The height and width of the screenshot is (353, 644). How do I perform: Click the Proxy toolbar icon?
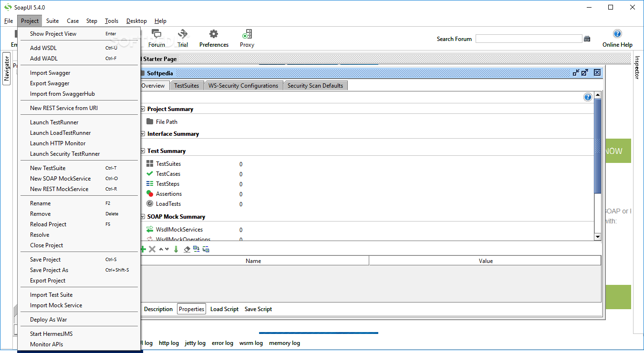[x=247, y=34]
